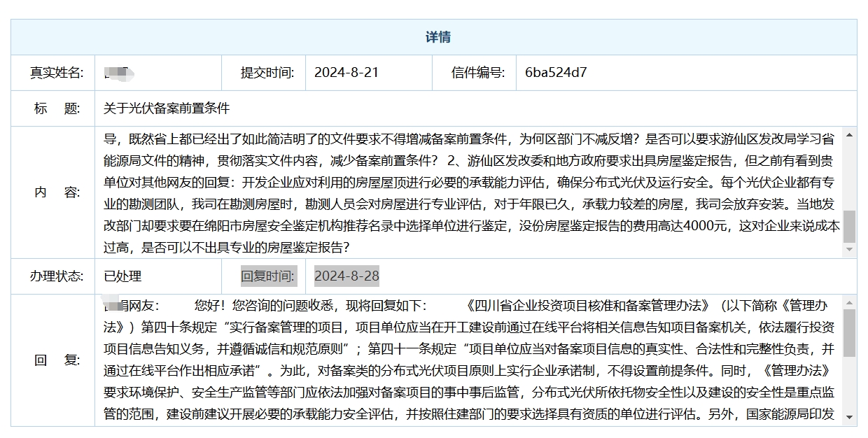
Task: Click the 办理状态 label cell
Action: (x=53, y=276)
